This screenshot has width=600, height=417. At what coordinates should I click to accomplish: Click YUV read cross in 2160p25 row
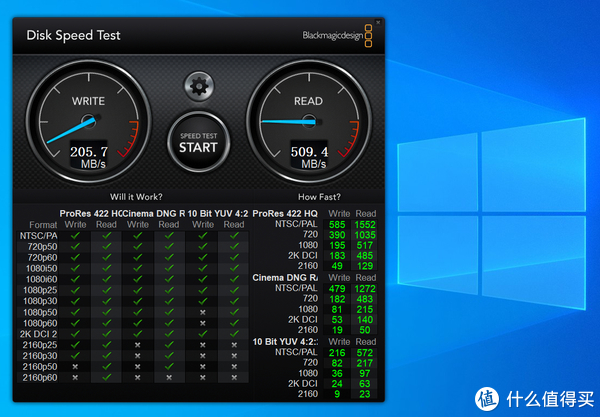(x=234, y=345)
